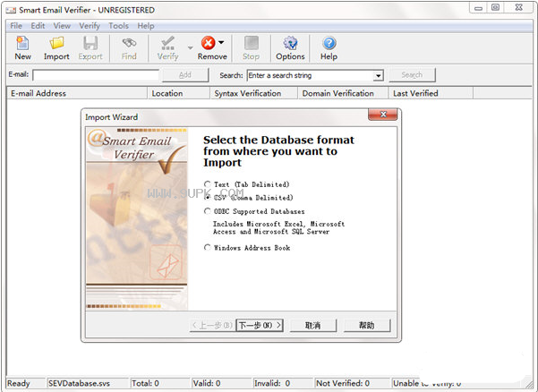Close the Import Wizard dialog
538x392 pixels.
pyautogui.click(x=383, y=115)
